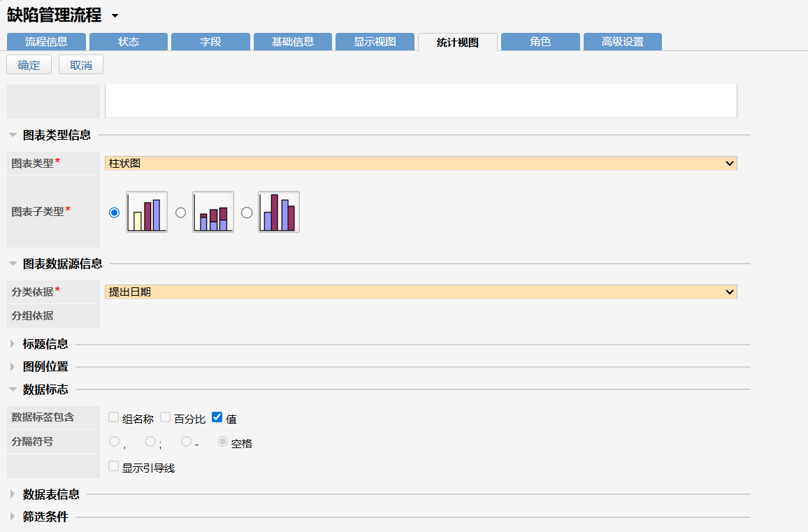Switch to the 角色 tab
808x532 pixels.
540,42
